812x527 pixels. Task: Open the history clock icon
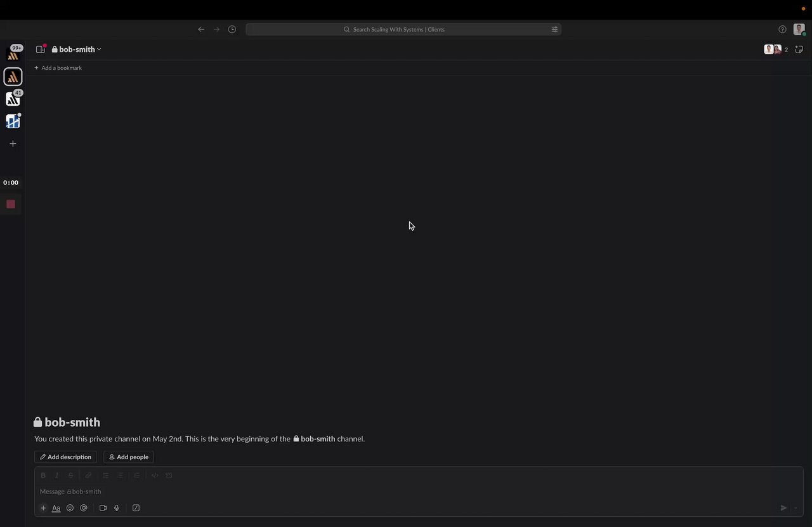pyautogui.click(x=232, y=29)
